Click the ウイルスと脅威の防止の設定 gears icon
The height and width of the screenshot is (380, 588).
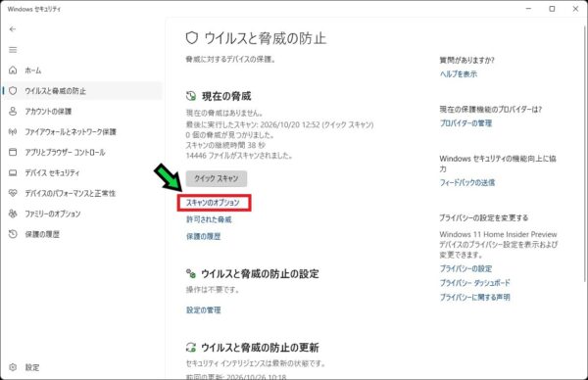(191, 273)
